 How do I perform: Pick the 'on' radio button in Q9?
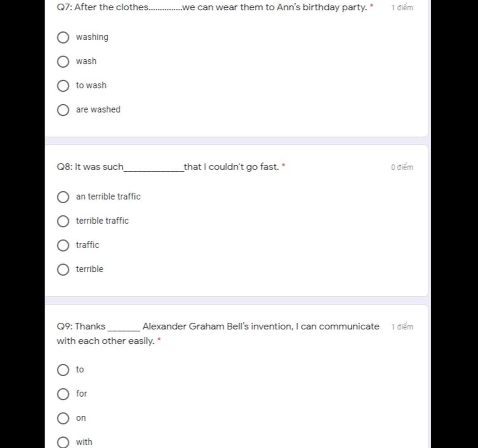point(63,419)
